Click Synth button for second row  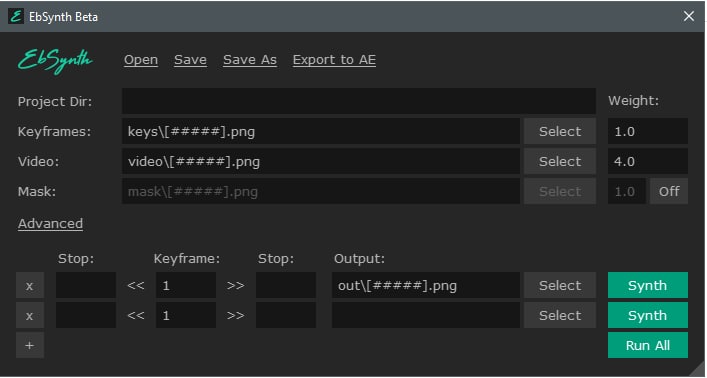(647, 315)
